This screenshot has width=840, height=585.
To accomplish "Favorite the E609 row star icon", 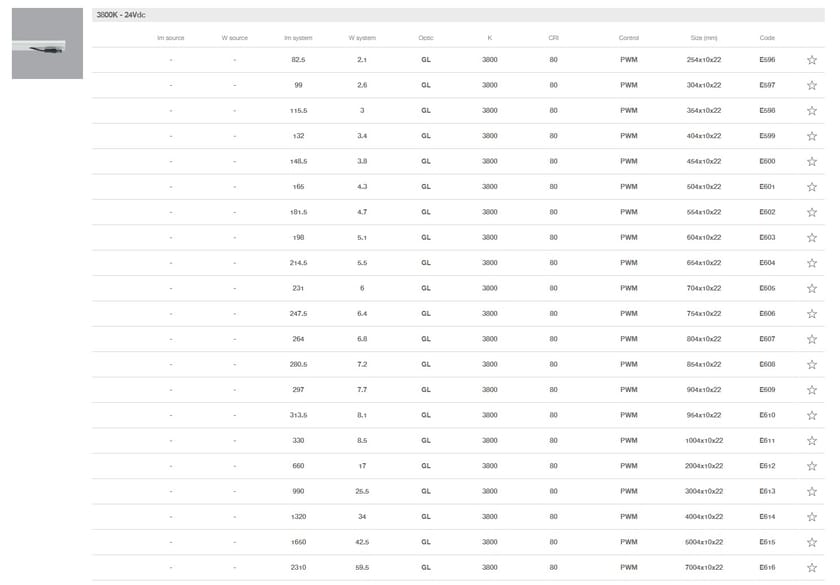I will 811,390.
